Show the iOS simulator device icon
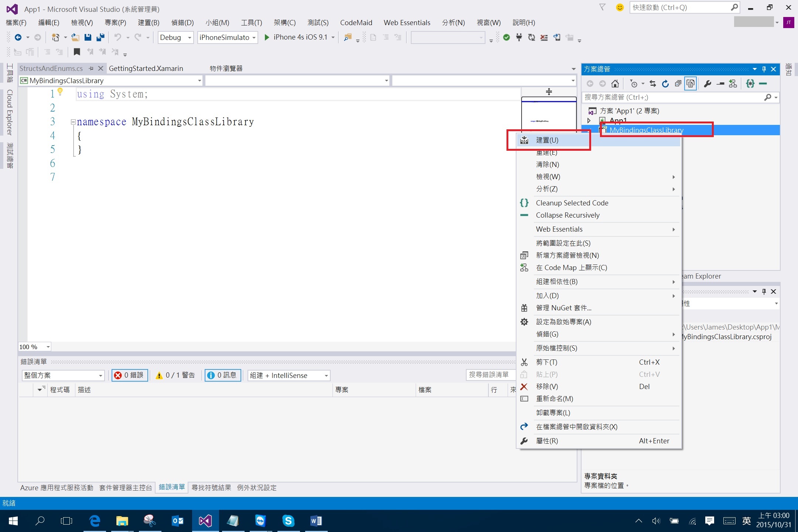The height and width of the screenshot is (532, 798). (557, 37)
